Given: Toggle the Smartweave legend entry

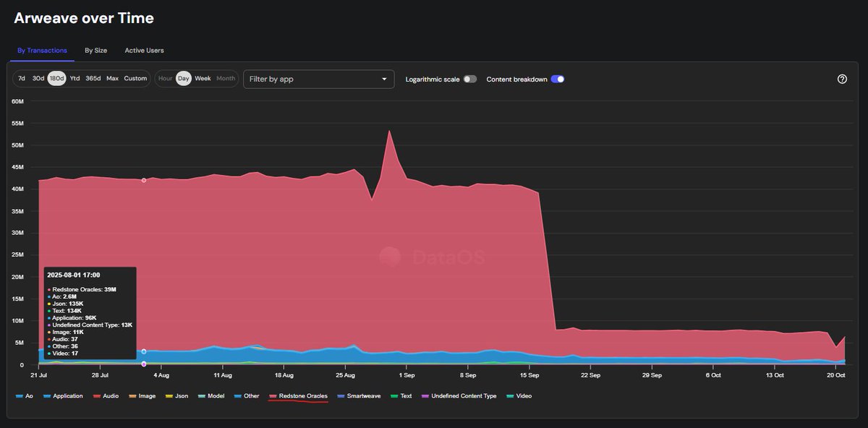Looking at the screenshot, I should point(359,396).
